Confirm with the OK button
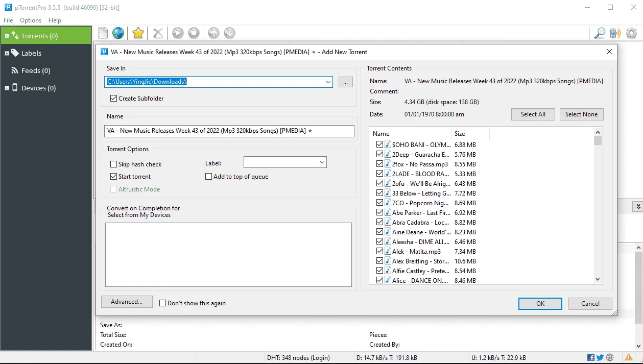The width and height of the screenshot is (643, 364). (540, 303)
